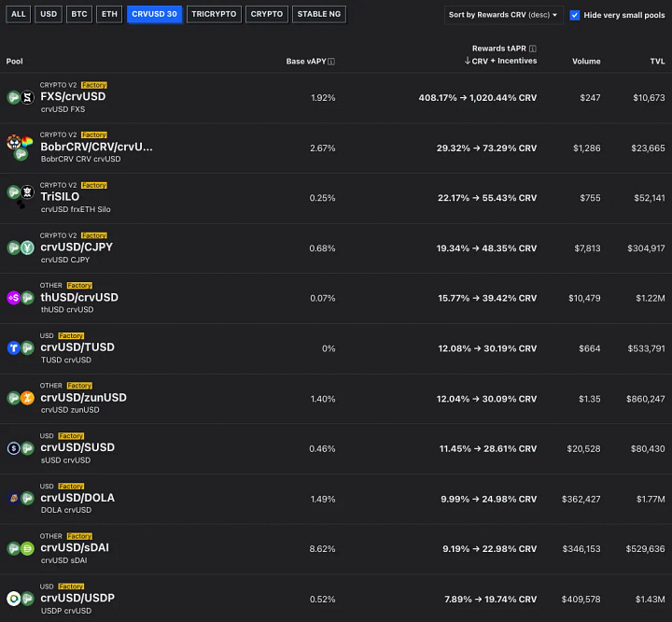
Task: Click the 7.89% → 19.74% CRV reward
Action: [490, 600]
